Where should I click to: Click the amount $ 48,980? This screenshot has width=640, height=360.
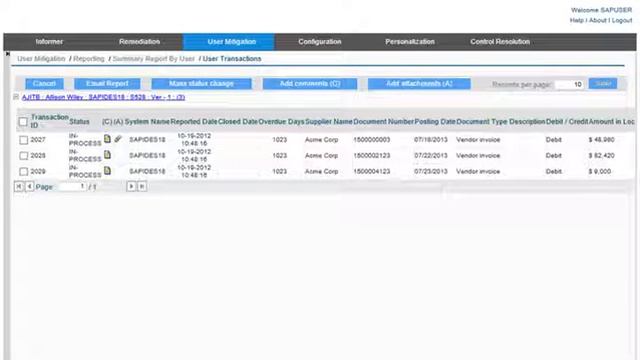click(x=601, y=140)
